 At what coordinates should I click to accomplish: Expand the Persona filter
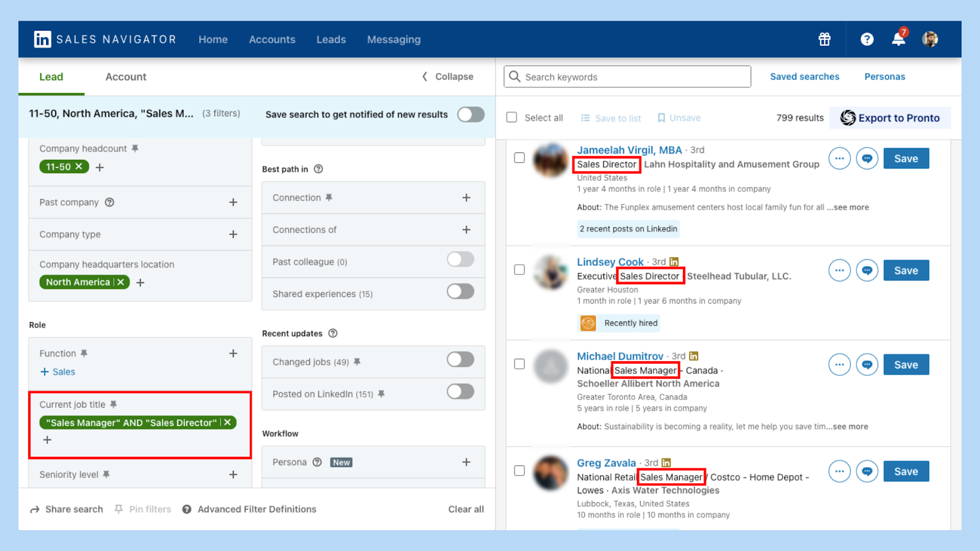[466, 462]
